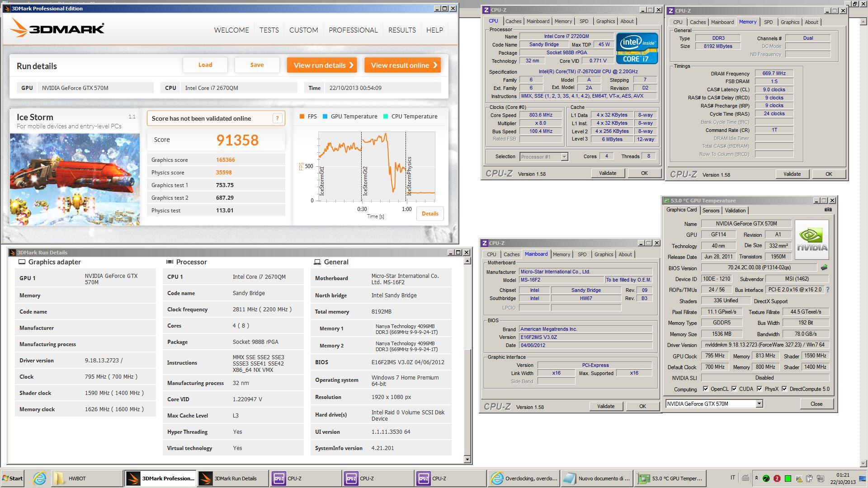Open bus interface help question mark in GPU-Z

click(x=827, y=290)
